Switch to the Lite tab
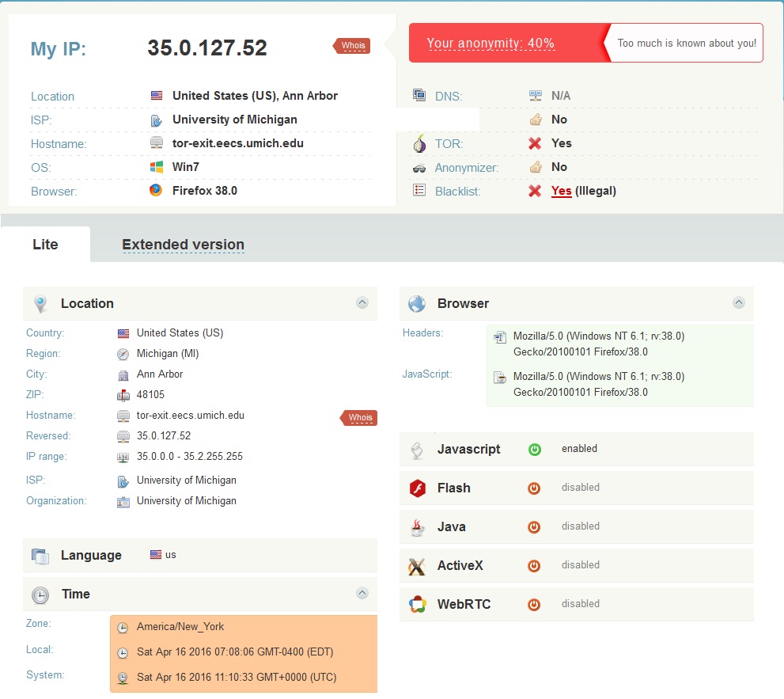 [45, 245]
